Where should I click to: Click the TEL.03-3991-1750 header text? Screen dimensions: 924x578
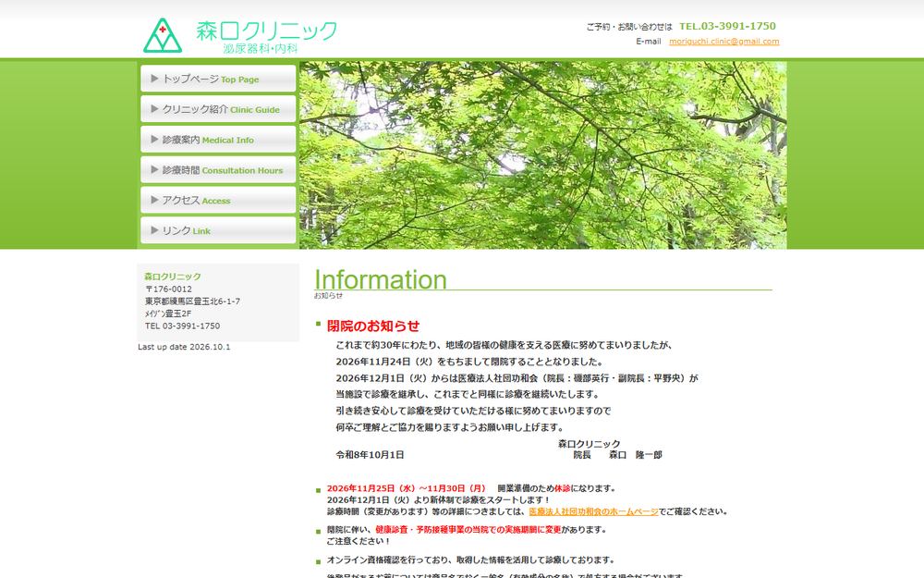pos(727,26)
